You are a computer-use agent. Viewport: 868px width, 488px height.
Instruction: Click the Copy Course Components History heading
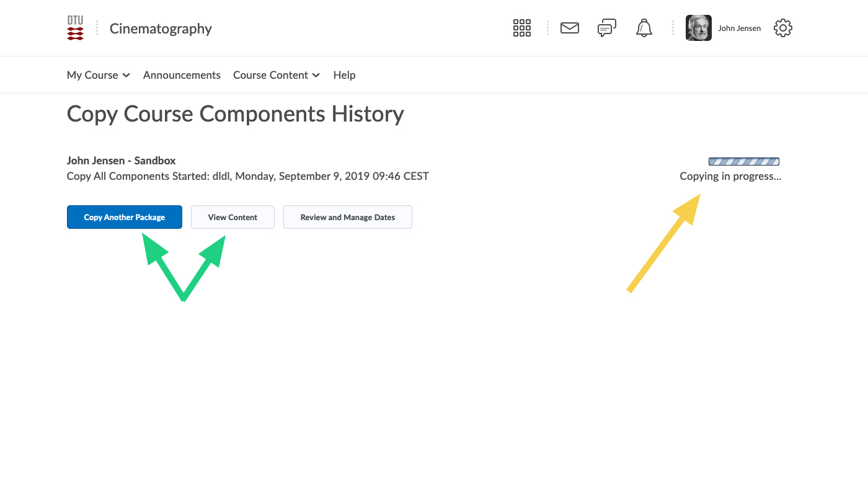click(x=236, y=114)
